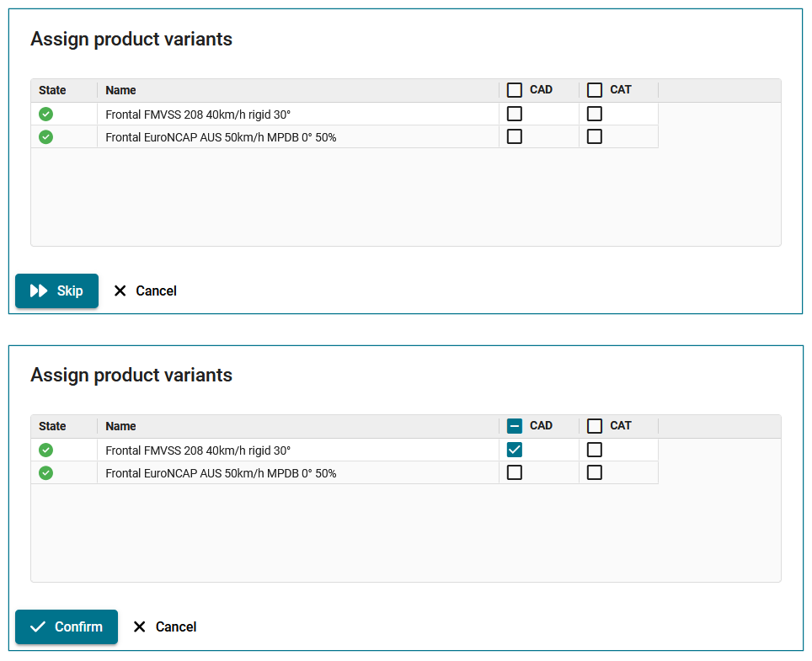This screenshot has height=661, width=812.
Task: Uncheck CAD for FMVSS 208 row in lower dialog
Action: pos(514,450)
